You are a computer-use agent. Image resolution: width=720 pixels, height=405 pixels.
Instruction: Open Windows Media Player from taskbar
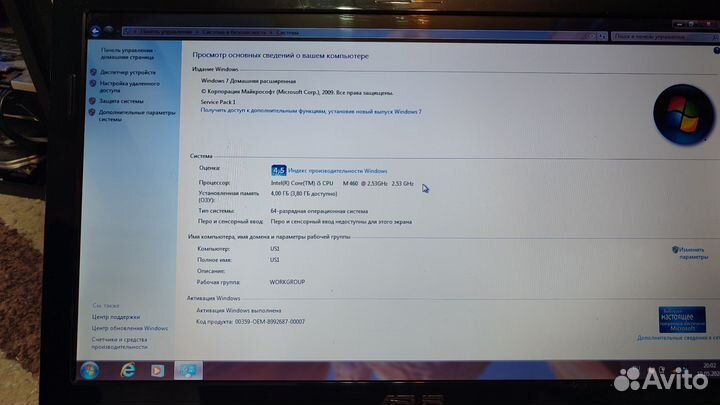coord(156,371)
